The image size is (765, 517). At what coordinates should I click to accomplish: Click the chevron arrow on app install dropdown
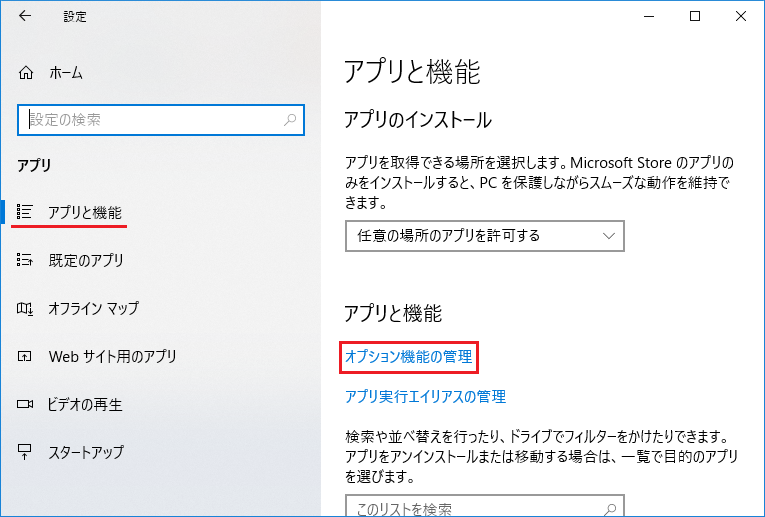pyautogui.click(x=610, y=236)
